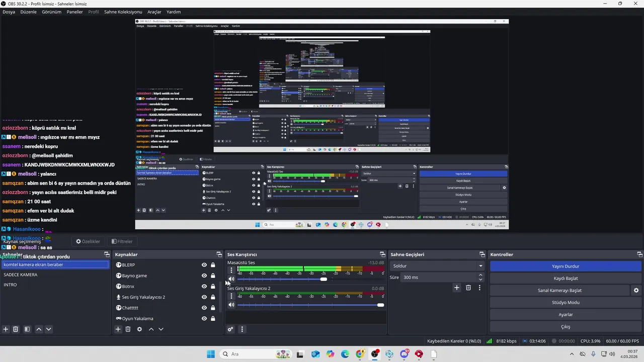Remove scene transition with trash icon
This screenshot has width=644, height=362.
coord(468,288)
